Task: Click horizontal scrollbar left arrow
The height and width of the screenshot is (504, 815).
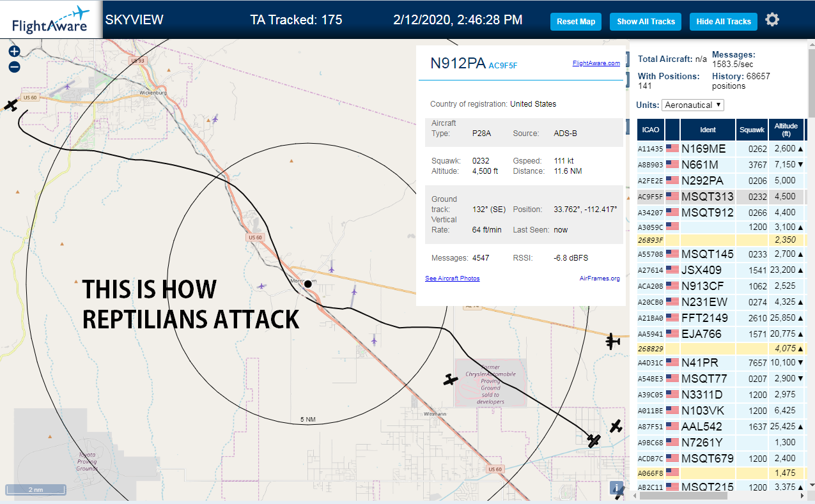Action: point(635,496)
